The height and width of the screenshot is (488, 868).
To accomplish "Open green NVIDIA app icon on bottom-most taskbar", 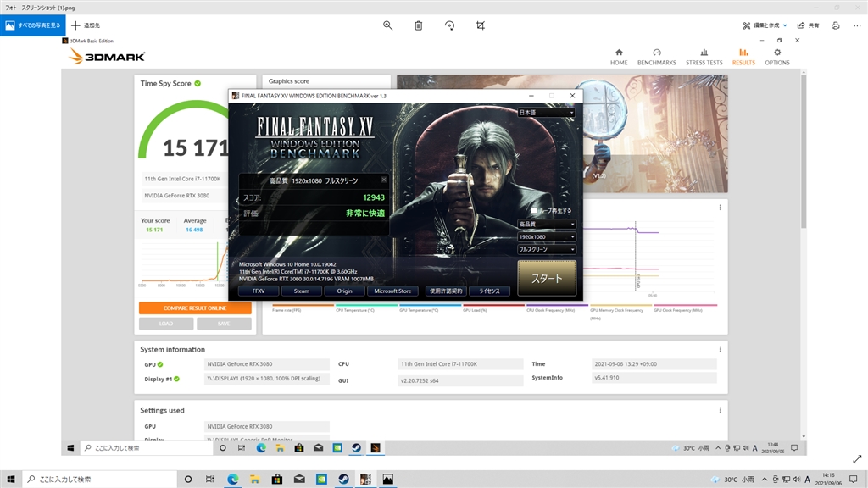I will click(321, 480).
